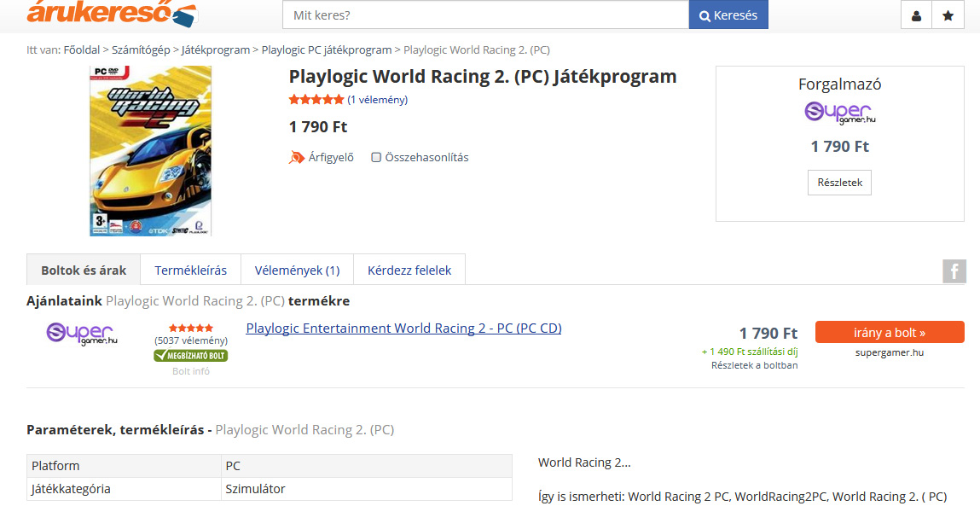Viewport: 980px width, 506px height.
Task: Click the Részletek button
Action: (x=839, y=183)
